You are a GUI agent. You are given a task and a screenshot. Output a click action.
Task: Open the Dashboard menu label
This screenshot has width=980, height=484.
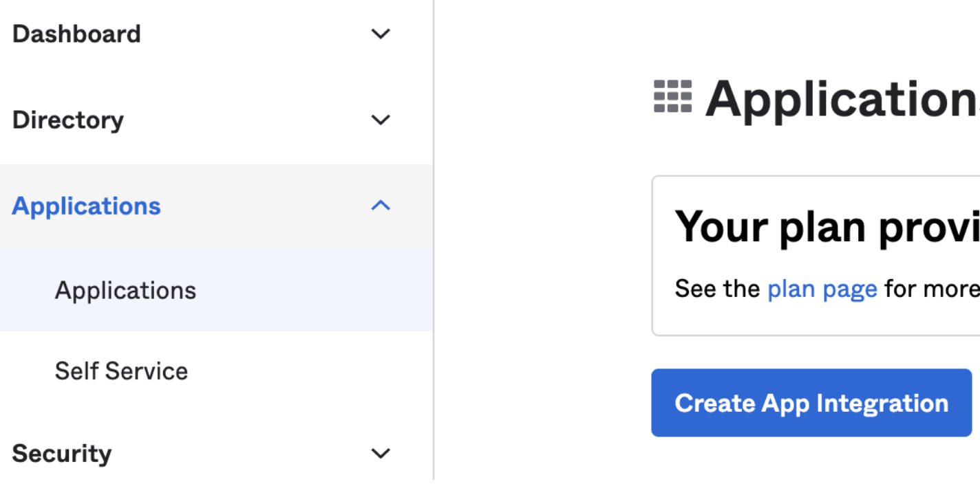pos(76,34)
